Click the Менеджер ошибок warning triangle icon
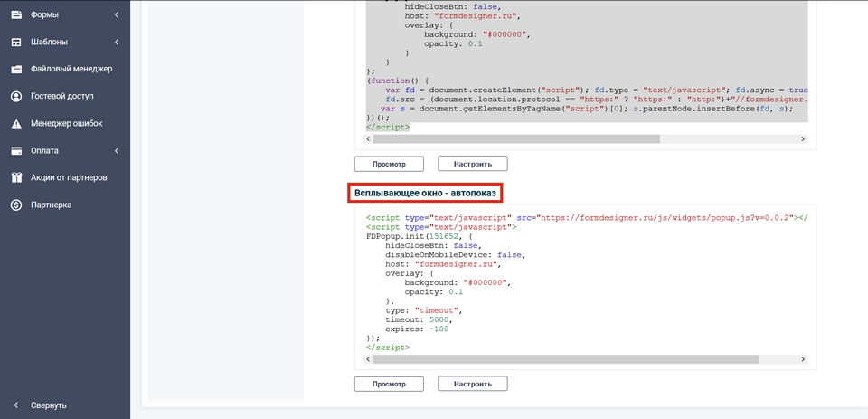Image resolution: width=868 pixels, height=419 pixels. 16,123
